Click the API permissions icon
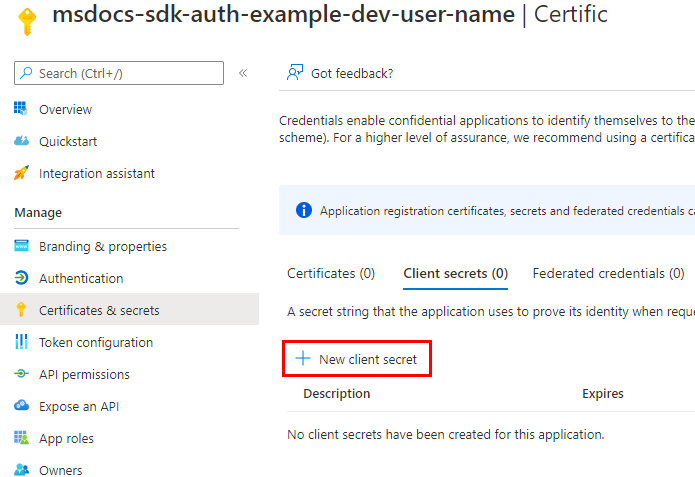695x477 pixels. tap(21, 374)
